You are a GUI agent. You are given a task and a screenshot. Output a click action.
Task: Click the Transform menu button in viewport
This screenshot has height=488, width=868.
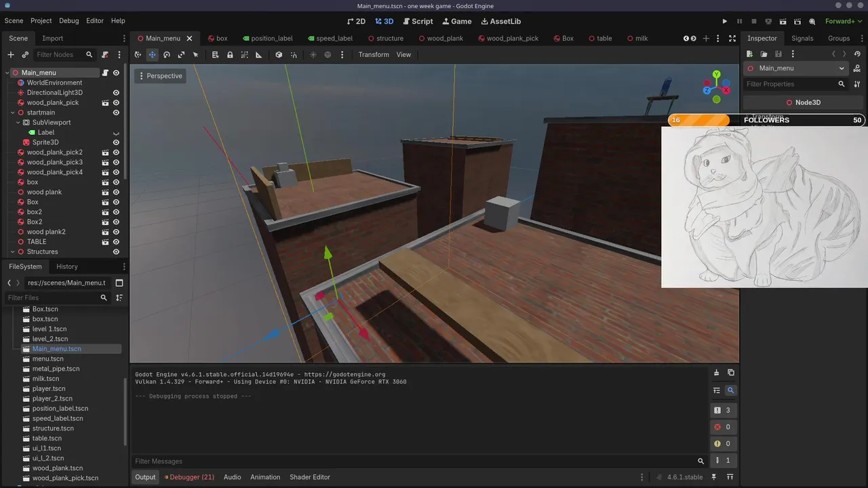(374, 55)
